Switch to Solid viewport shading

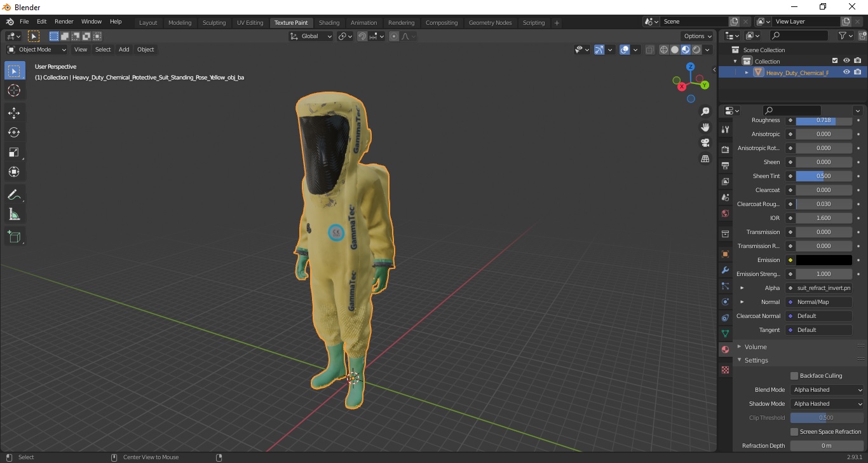click(x=675, y=50)
